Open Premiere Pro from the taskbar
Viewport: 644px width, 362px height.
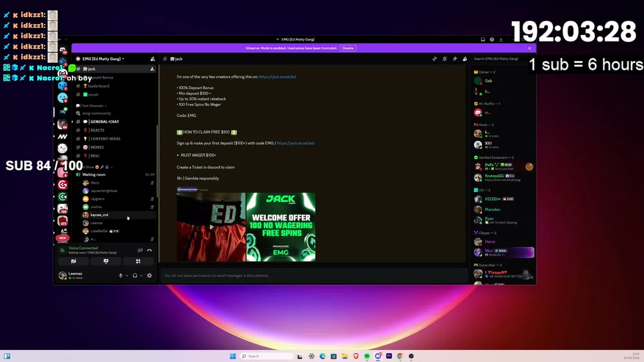(x=389, y=356)
